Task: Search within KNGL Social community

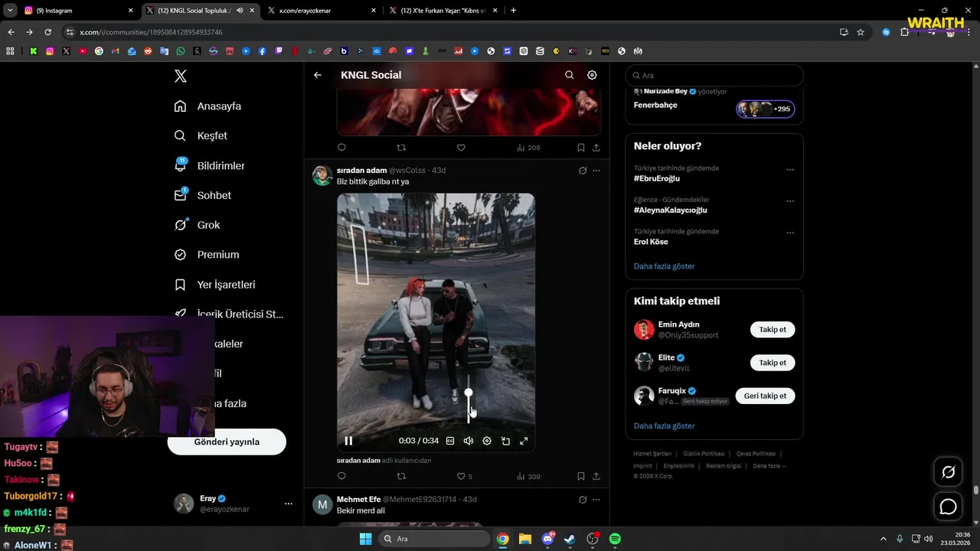Action: point(569,75)
